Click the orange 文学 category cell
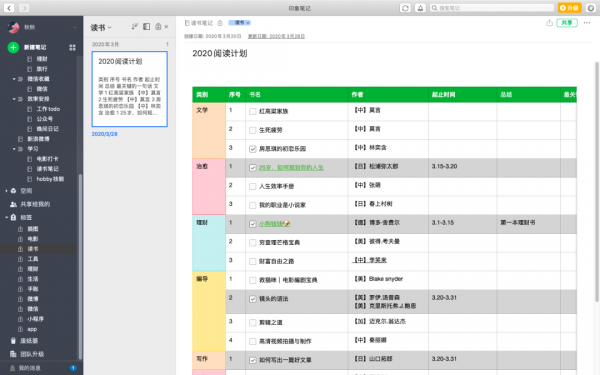Image resolution: width=600 pixels, height=375 pixels. [209, 130]
